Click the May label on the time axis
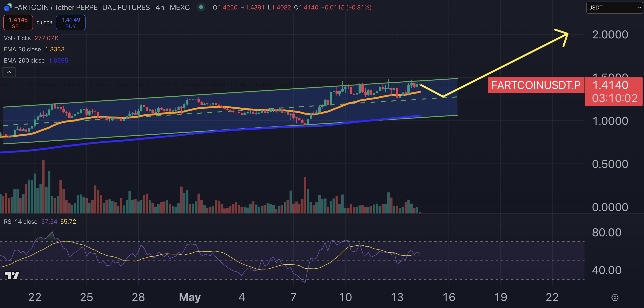This screenshot has width=644, height=308. coord(190,297)
